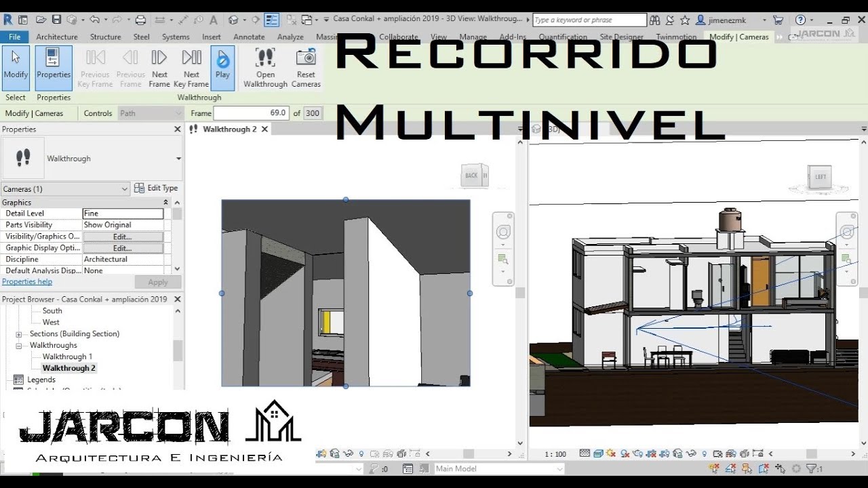
Task: Collapse the Walkthroughs tree node
Action: (19, 346)
